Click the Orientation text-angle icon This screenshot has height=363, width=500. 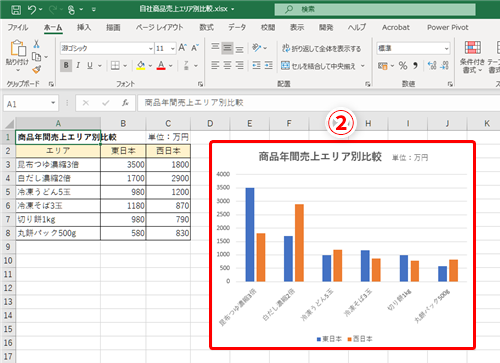[257, 48]
